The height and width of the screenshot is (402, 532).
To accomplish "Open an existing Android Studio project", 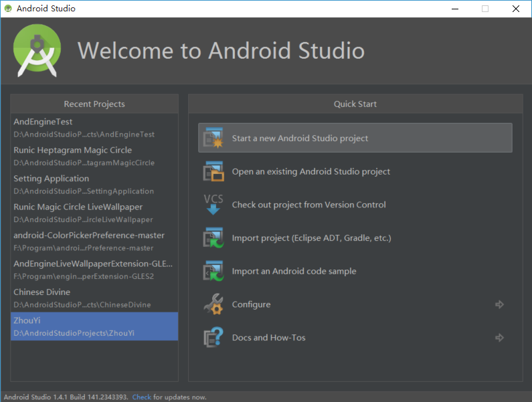I will pyautogui.click(x=355, y=171).
